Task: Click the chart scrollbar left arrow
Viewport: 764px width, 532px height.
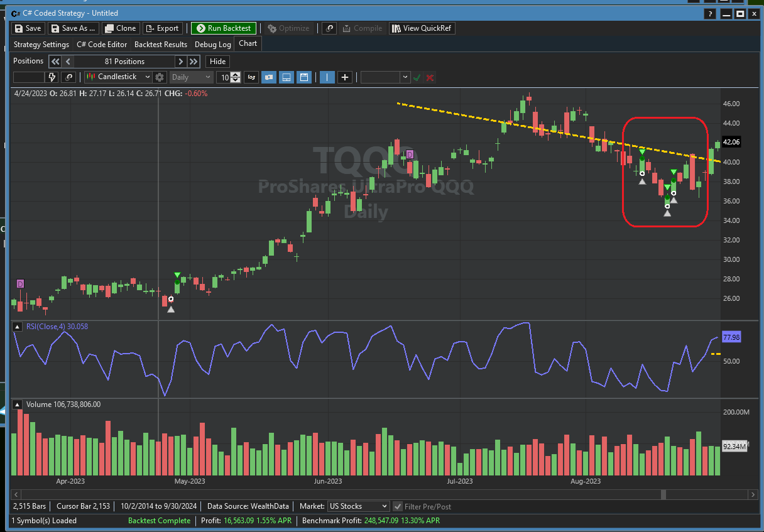Action: (x=16, y=494)
